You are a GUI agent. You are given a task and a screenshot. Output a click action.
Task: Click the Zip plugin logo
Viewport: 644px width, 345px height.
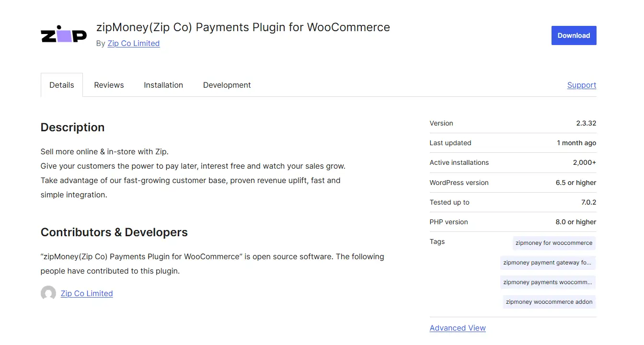pyautogui.click(x=64, y=35)
